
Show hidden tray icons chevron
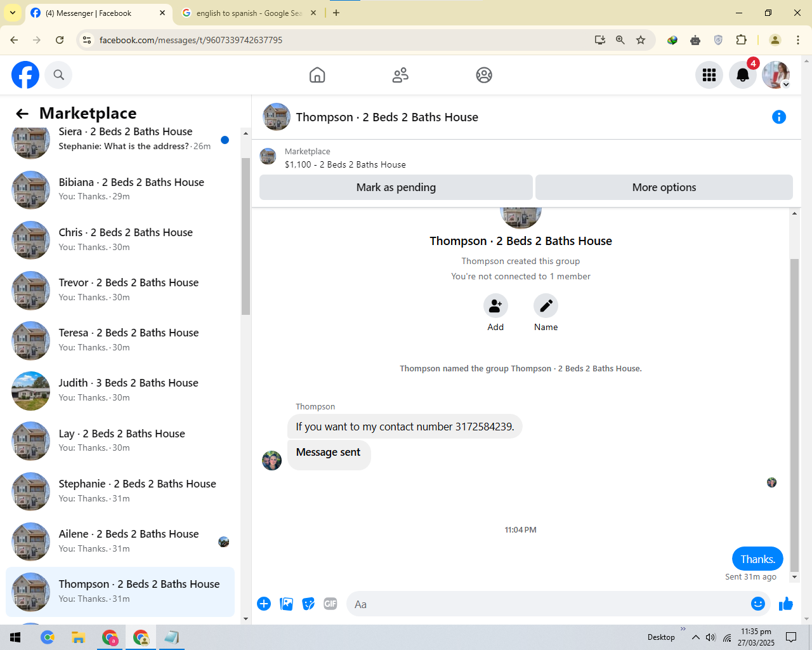click(x=696, y=637)
